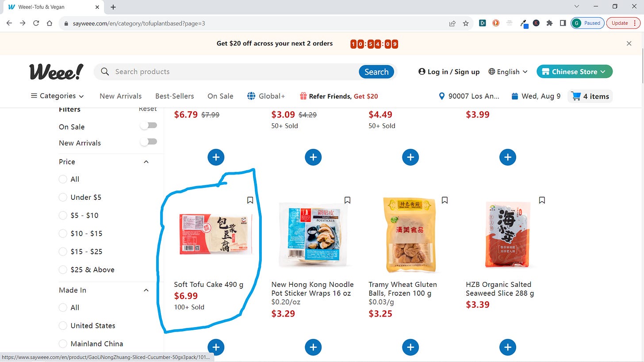Open the English language dropdown
Image resolution: width=644 pixels, height=362 pixels.
click(508, 72)
